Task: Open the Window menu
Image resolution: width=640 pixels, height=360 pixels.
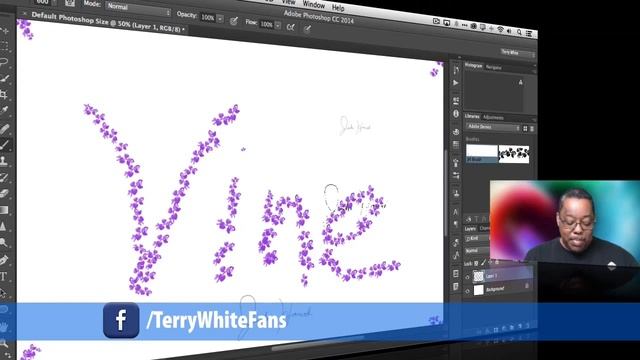Action: coord(313,4)
